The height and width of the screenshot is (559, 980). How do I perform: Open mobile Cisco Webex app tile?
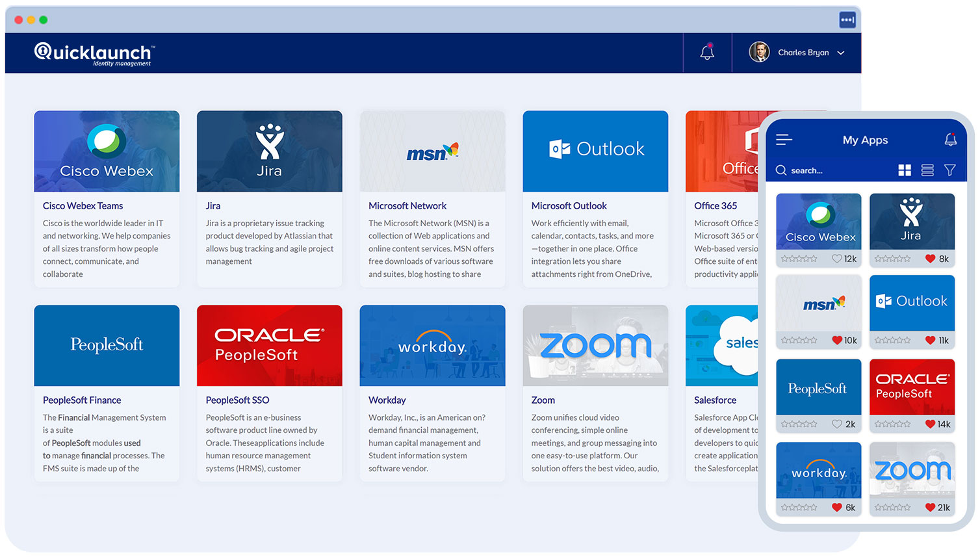click(x=819, y=222)
